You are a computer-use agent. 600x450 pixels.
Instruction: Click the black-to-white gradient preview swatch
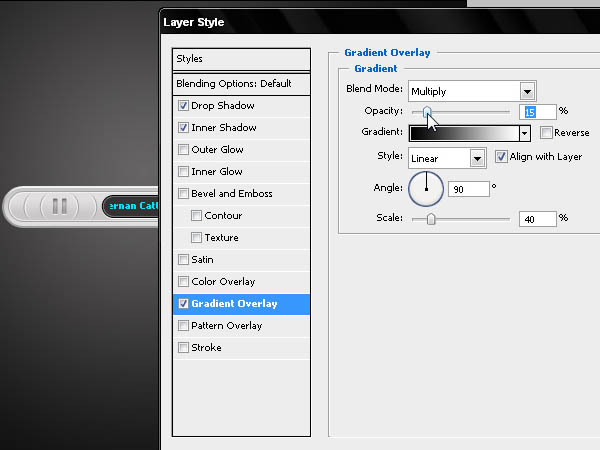[x=464, y=134]
